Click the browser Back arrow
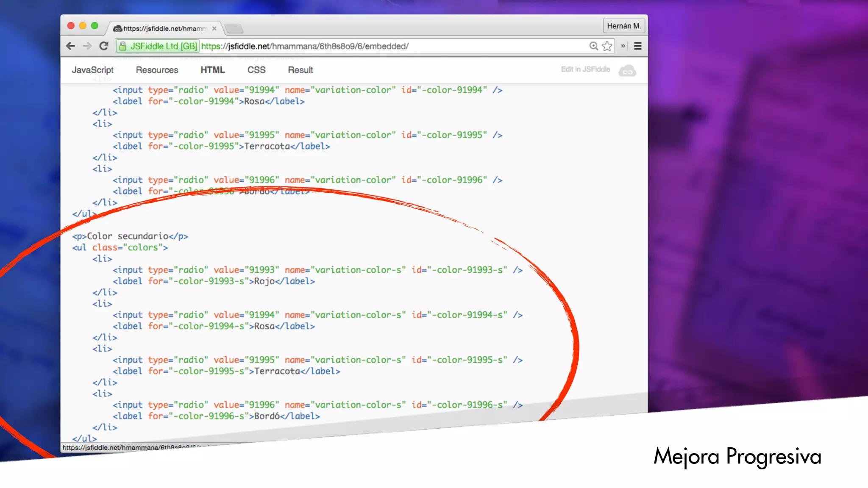868x488 pixels. pyautogui.click(x=71, y=46)
